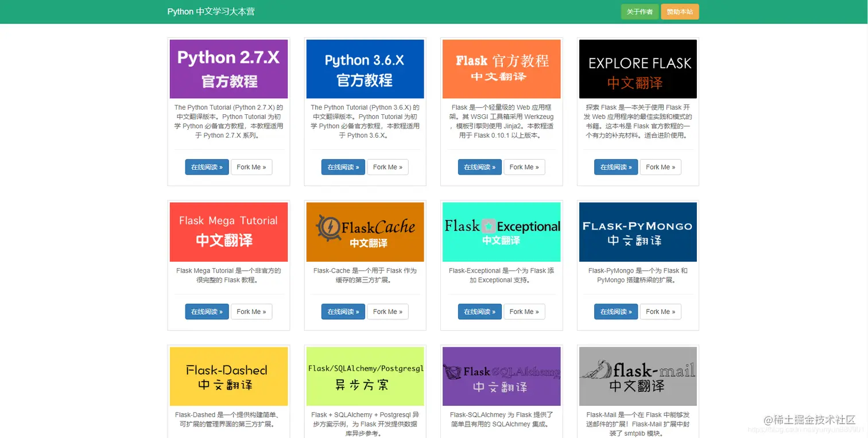
Task: Click the EXPLORE FLASK cover image
Action: 638,68
